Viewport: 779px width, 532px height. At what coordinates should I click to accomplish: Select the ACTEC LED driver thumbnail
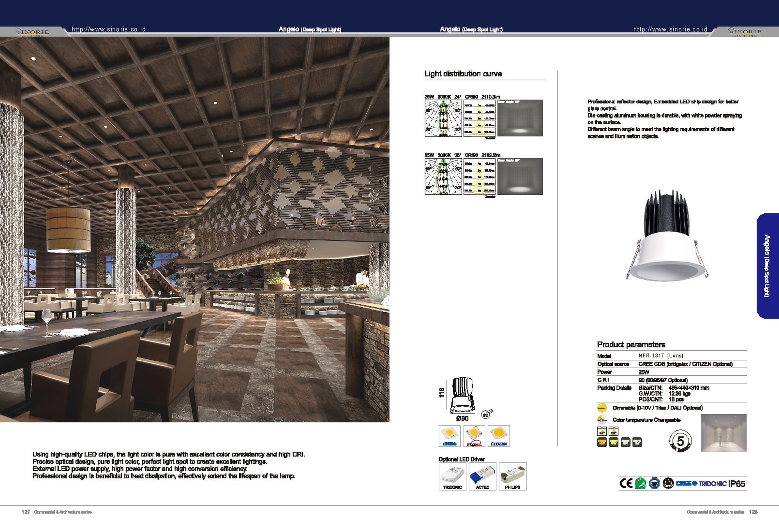click(x=482, y=476)
